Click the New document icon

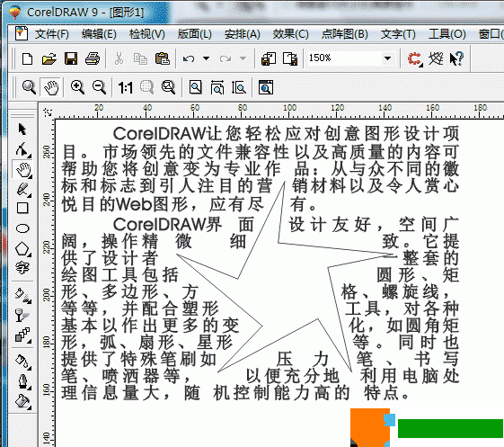point(27,58)
